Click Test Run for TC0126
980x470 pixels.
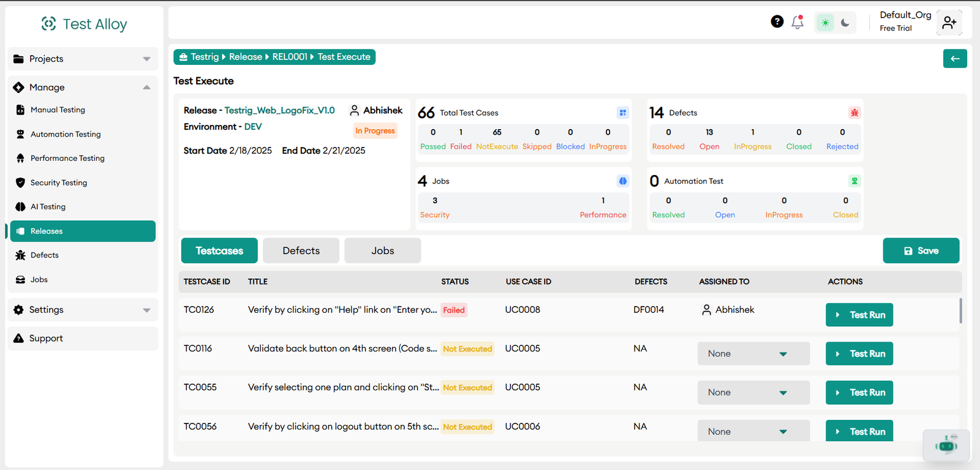[859, 315]
